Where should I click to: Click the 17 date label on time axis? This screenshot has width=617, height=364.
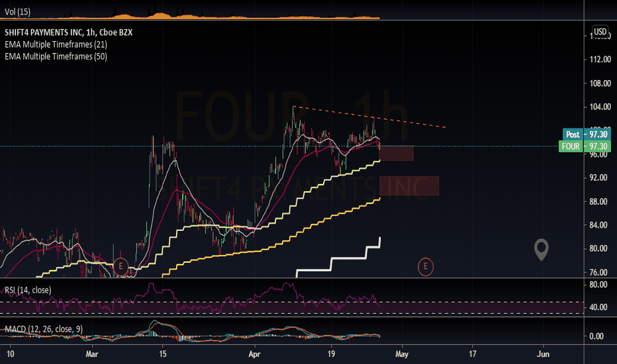point(472,354)
